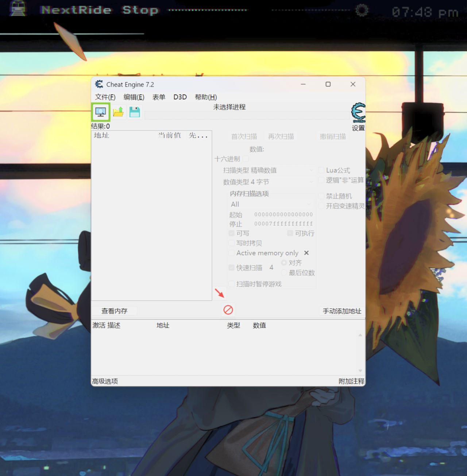Click the 描述 column header
Viewport: 467px width, 476px height.
pos(113,325)
